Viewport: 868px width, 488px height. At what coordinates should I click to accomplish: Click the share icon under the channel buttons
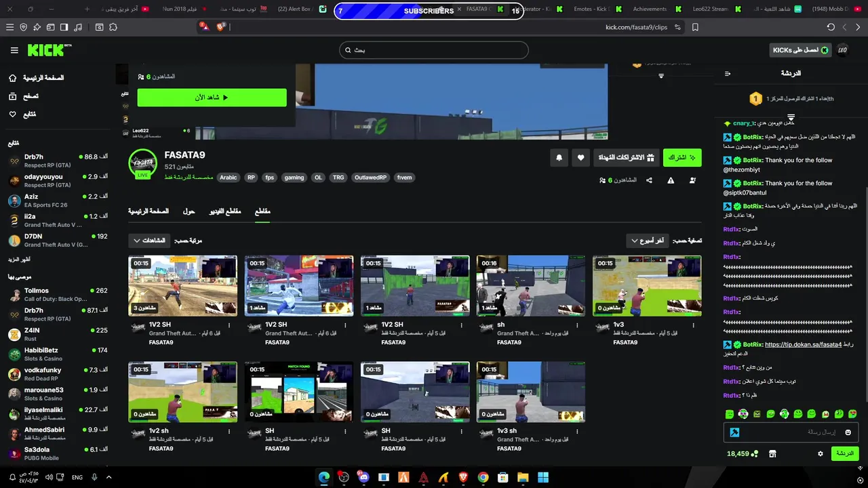(649, 180)
